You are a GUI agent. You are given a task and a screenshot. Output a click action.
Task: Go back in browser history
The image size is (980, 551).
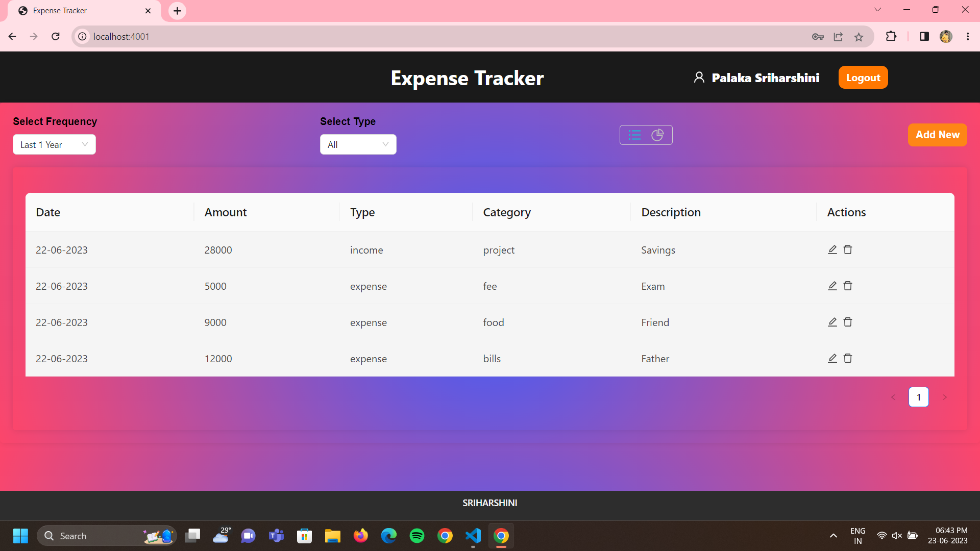pyautogui.click(x=12, y=36)
